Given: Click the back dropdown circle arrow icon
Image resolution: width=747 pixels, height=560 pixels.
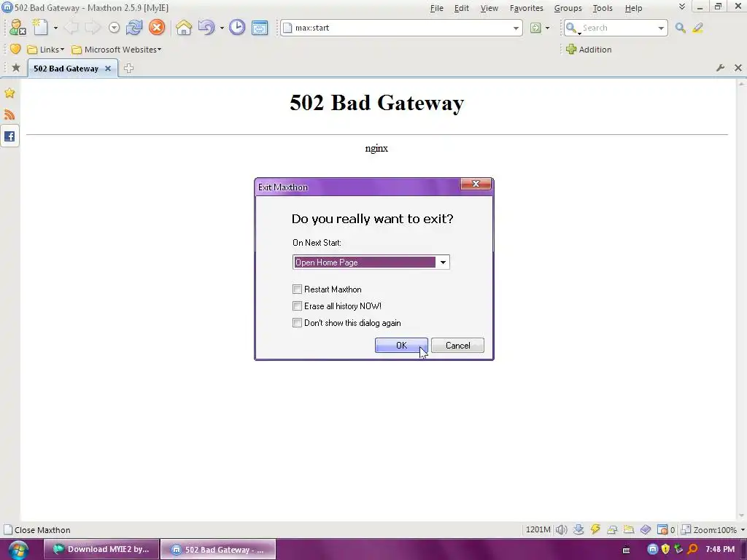Looking at the screenshot, I should click(114, 28).
